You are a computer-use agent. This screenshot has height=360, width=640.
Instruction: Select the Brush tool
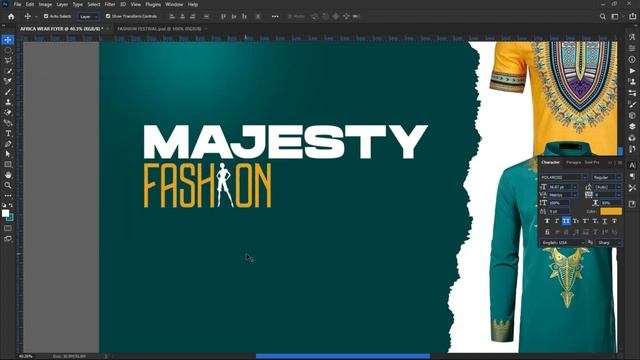pos(8,92)
